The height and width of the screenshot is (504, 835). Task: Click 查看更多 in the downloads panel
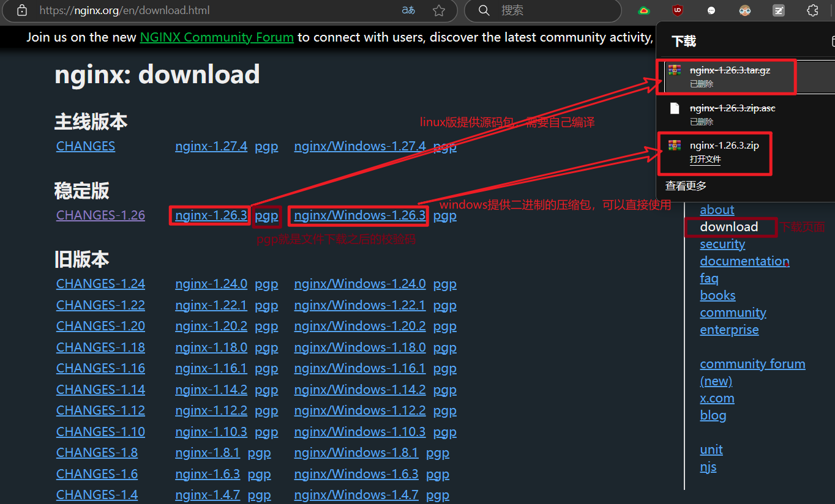tap(686, 186)
